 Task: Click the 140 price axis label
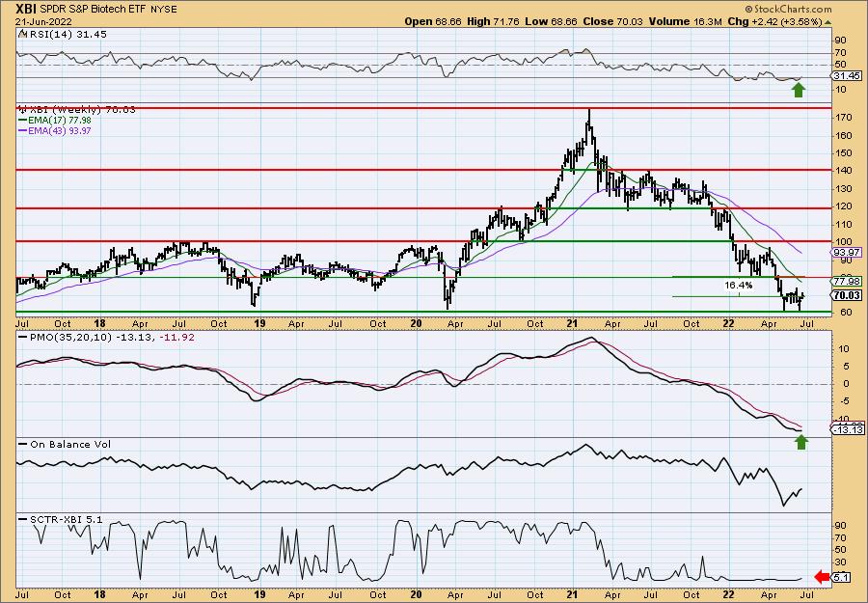tap(843, 171)
